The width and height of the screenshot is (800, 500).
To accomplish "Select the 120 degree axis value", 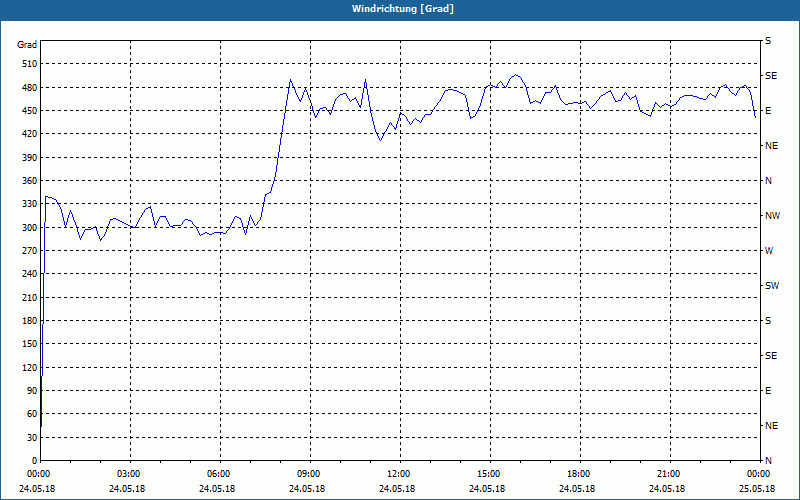I will click(30, 367).
